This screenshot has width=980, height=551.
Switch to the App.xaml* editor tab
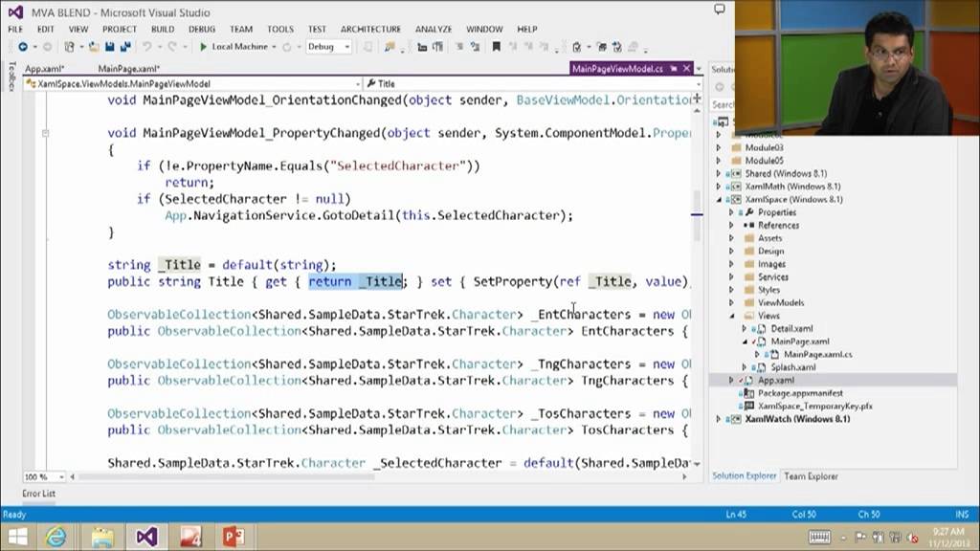click(x=44, y=69)
